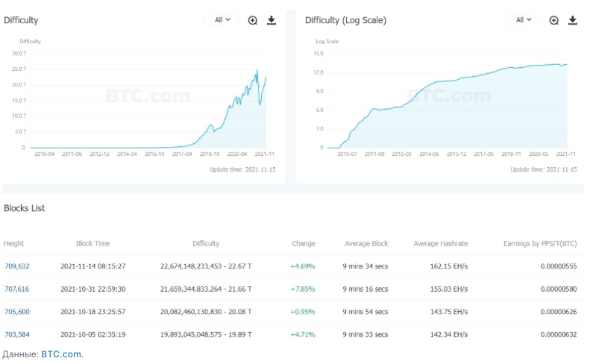This screenshot has height=364, width=593.
Task: Click the Difficulty column header in table
Action: [x=206, y=244]
